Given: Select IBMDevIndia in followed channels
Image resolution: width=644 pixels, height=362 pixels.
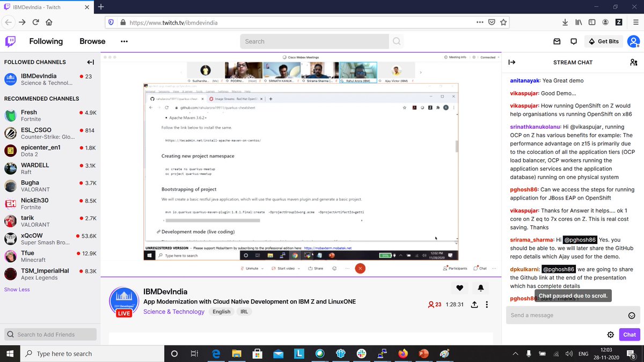Looking at the screenshot, I should pyautogui.click(x=50, y=79).
